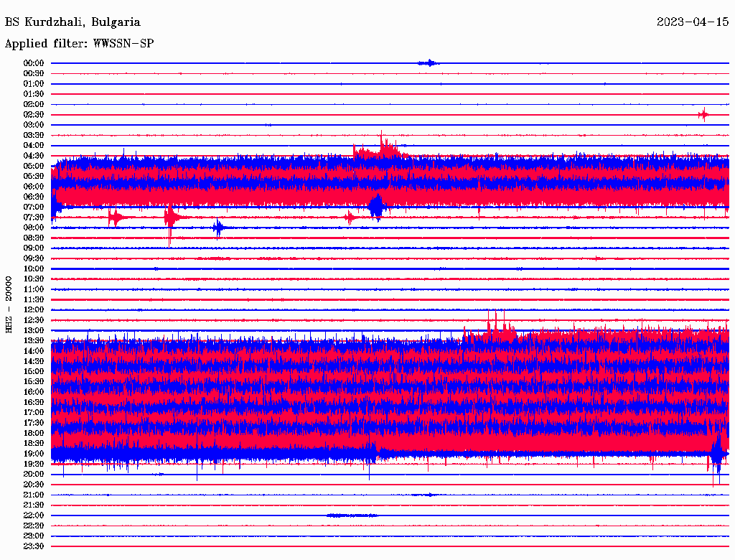
Task: Click the date label 2023-04-15
Action: (x=693, y=22)
